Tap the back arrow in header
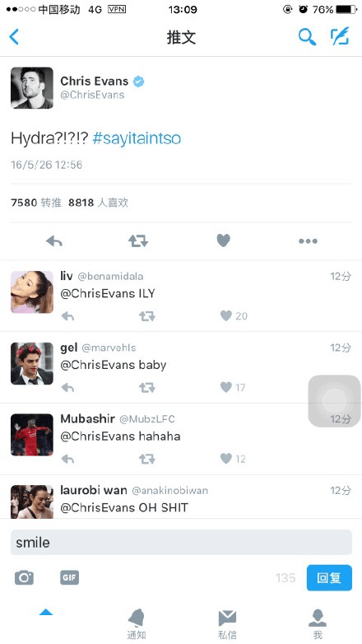The width and height of the screenshot is (362, 644). click(14, 37)
